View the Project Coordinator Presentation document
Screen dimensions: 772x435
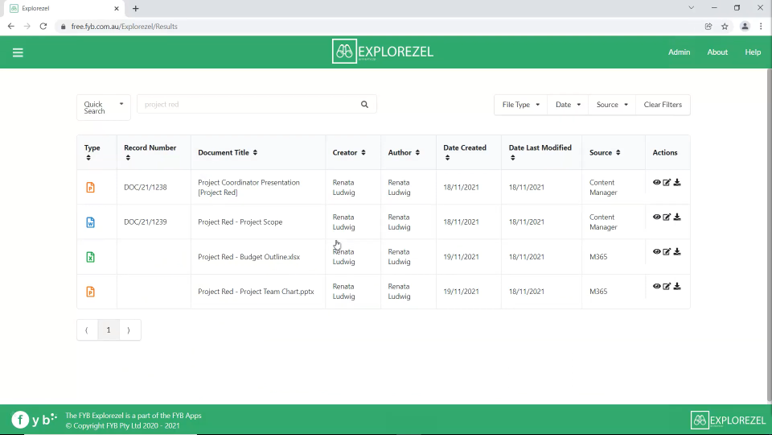pos(656,182)
